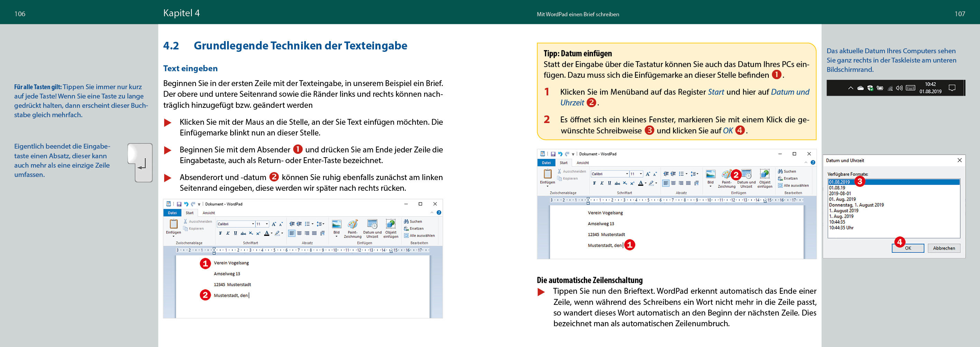Toggle underline (U) in the page 106 WordPad ribbon
The height and width of the screenshot is (347, 980).
point(235,233)
